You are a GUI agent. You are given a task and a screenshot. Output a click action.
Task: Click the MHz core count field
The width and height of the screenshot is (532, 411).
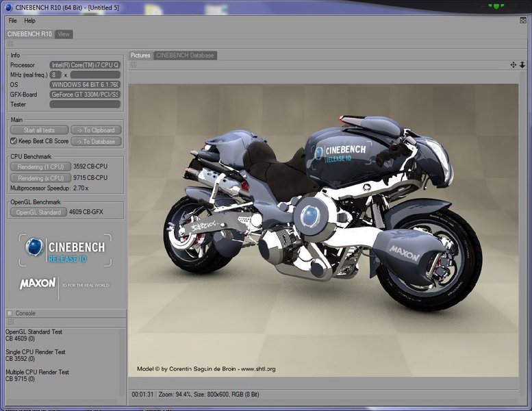[x=55, y=75]
